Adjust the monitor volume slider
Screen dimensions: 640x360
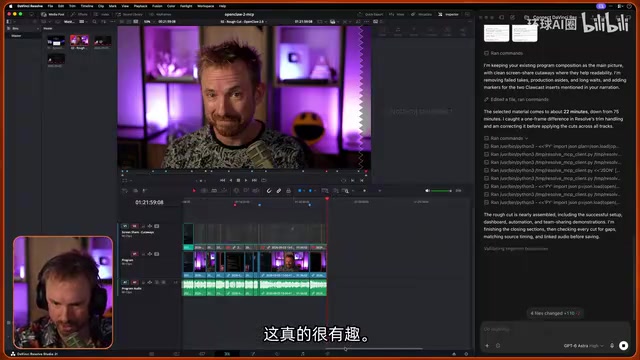441,191
